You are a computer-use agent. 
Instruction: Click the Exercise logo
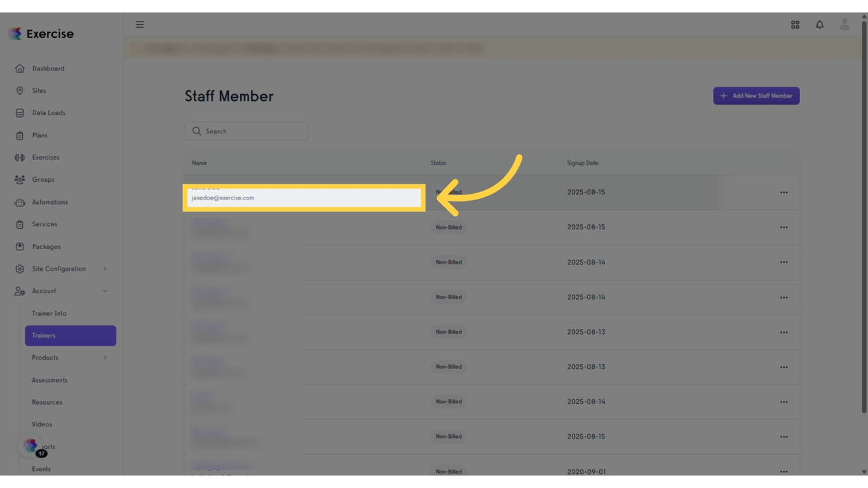click(x=41, y=33)
